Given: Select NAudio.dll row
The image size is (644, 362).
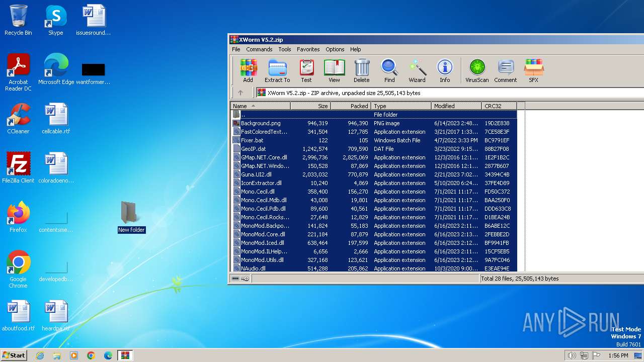Looking at the screenshot, I should (374, 268).
